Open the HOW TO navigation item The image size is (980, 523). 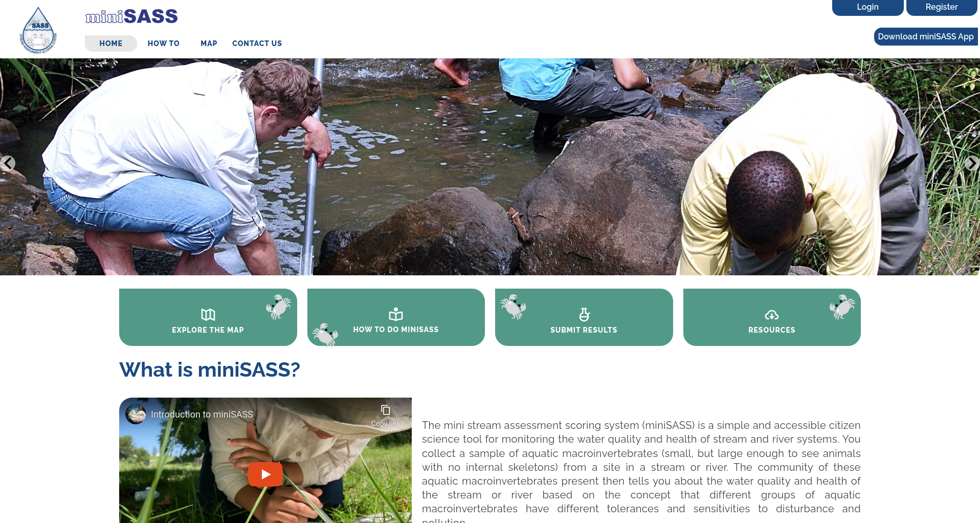pyautogui.click(x=164, y=43)
